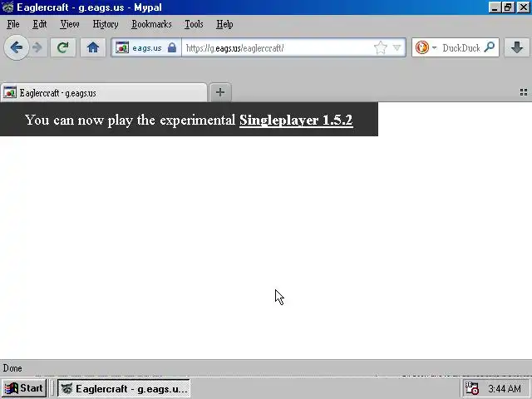The width and height of the screenshot is (532, 399).
Task: Minimize the Mypal browser window
Action: pyautogui.click(x=495, y=7)
